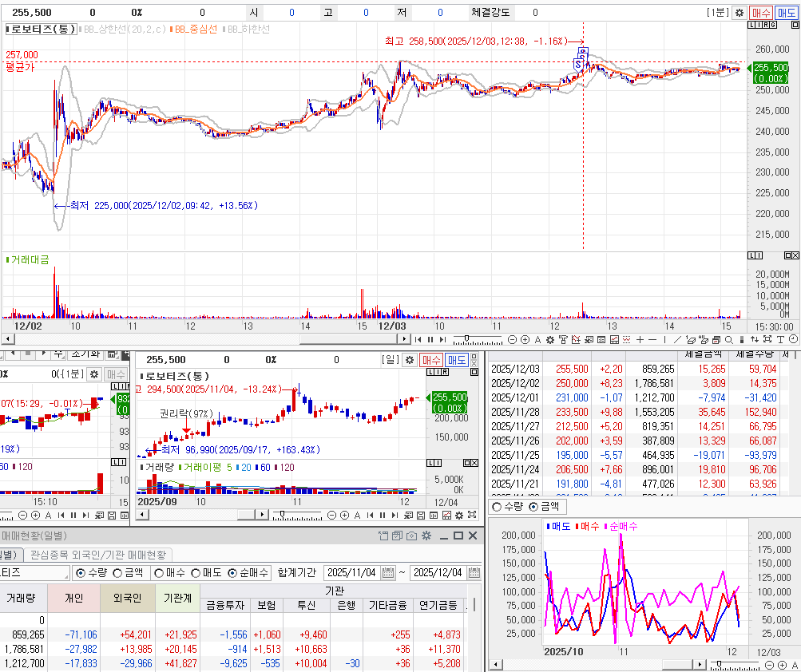Open calendar for start date 2025/11/04
The width and height of the screenshot is (801, 672).
point(388,573)
